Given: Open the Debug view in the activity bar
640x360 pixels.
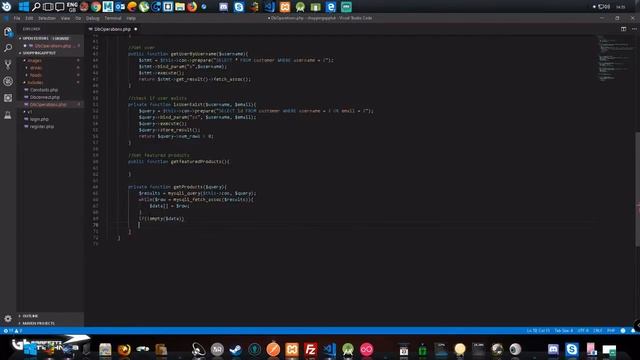Looking at the screenshot, I should 8,81.
